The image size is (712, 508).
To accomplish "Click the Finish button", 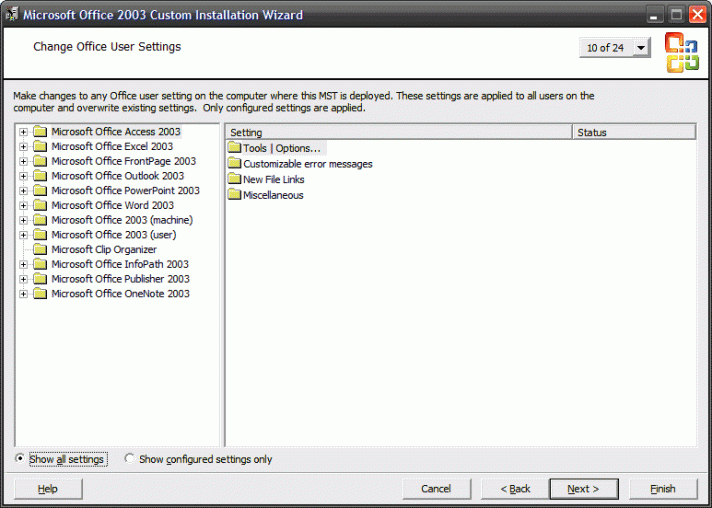I will tap(663, 489).
